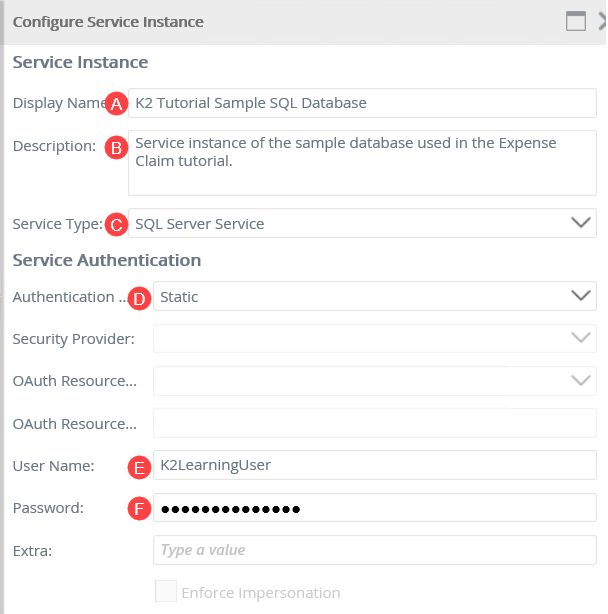Viewport: 608px width, 614px height.
Task: Open the first OAuth Resource dropdown
Action: [x=375, y=381]
